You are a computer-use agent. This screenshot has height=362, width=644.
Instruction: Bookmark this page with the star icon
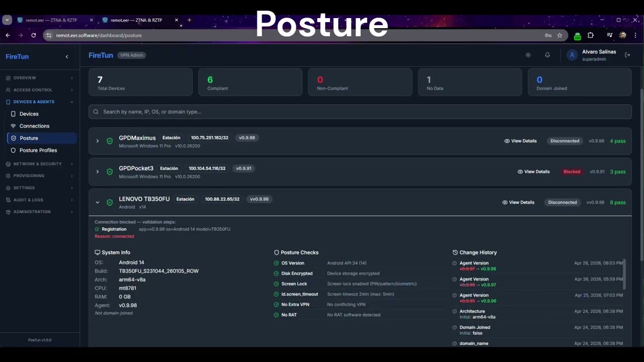pyautogui.click(x=559, y=35)
